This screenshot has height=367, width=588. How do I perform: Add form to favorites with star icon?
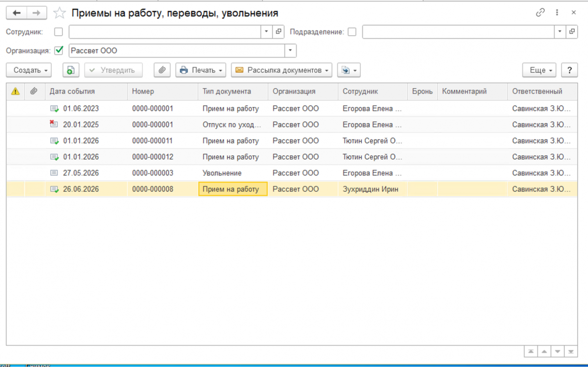59,13
